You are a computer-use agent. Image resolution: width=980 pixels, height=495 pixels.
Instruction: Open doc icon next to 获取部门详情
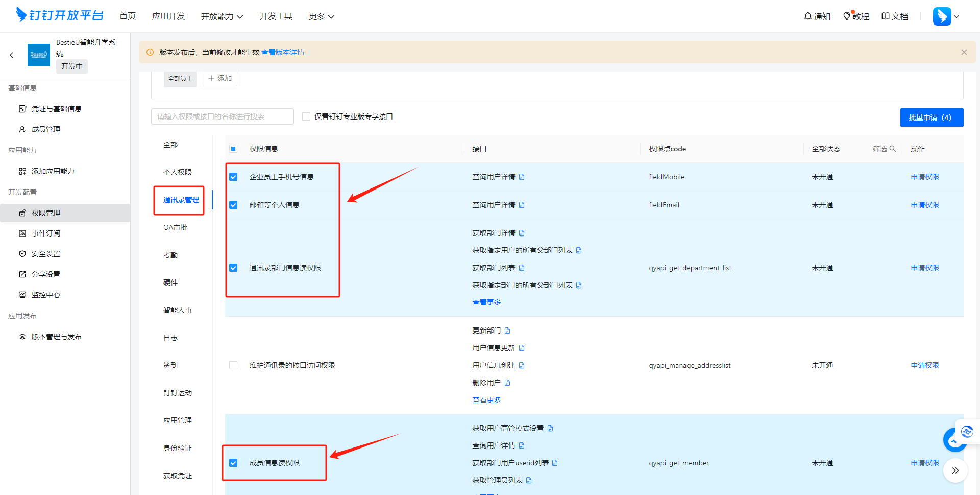pos(522,233)
